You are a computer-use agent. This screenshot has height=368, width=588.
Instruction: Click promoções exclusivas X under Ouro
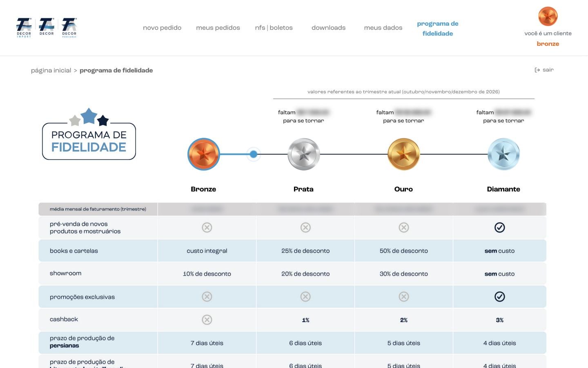(x=404, y=296)
